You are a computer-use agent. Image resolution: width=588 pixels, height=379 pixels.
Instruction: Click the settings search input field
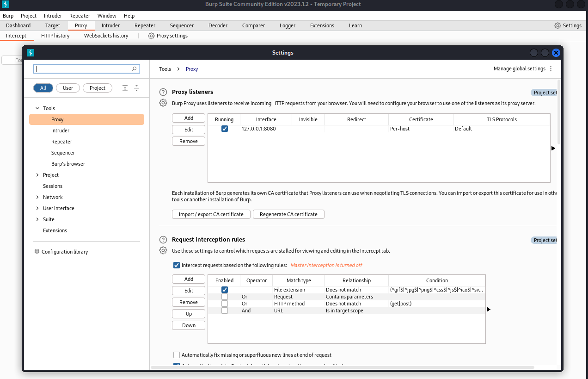[83, 69]
